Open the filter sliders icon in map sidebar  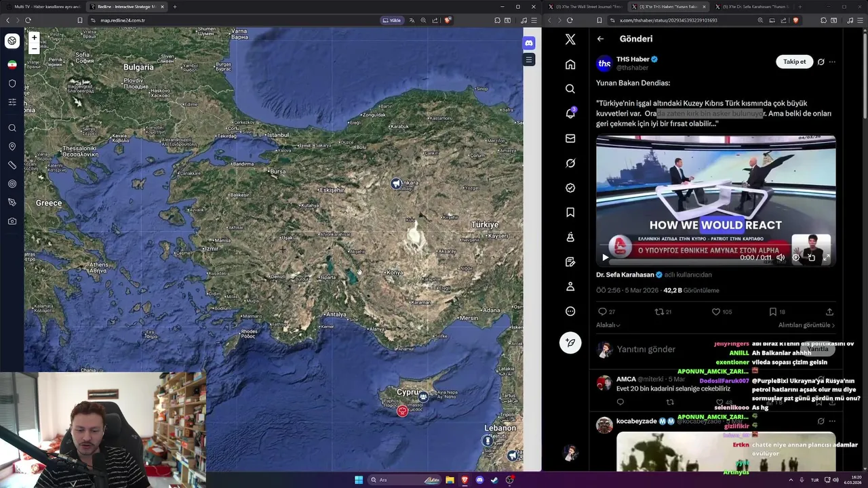(x=12, y=102)
